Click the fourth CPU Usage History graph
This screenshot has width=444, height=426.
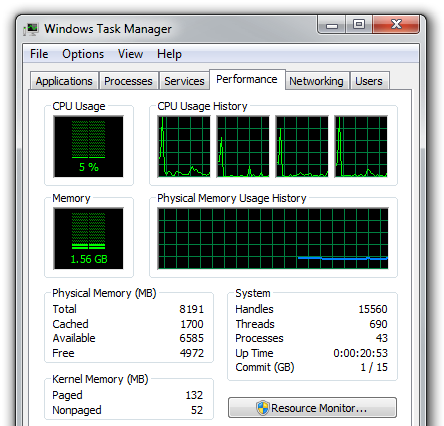tap(361, 146)
